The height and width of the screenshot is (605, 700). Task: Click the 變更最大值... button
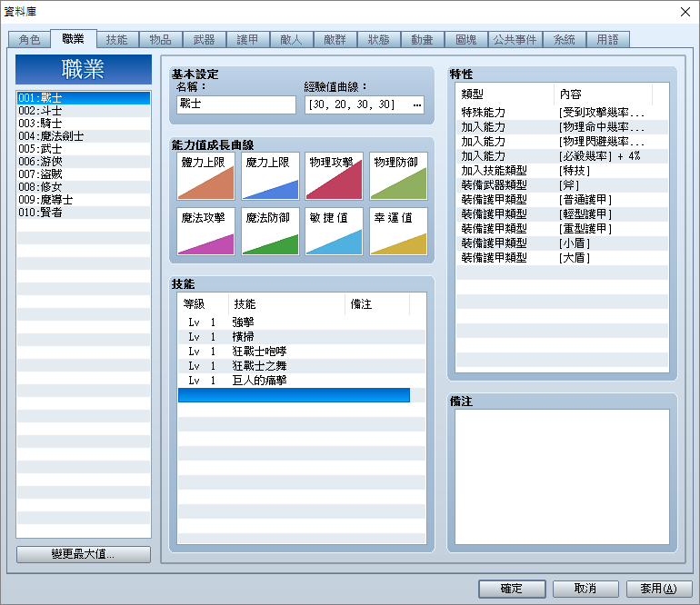point(83,554)
